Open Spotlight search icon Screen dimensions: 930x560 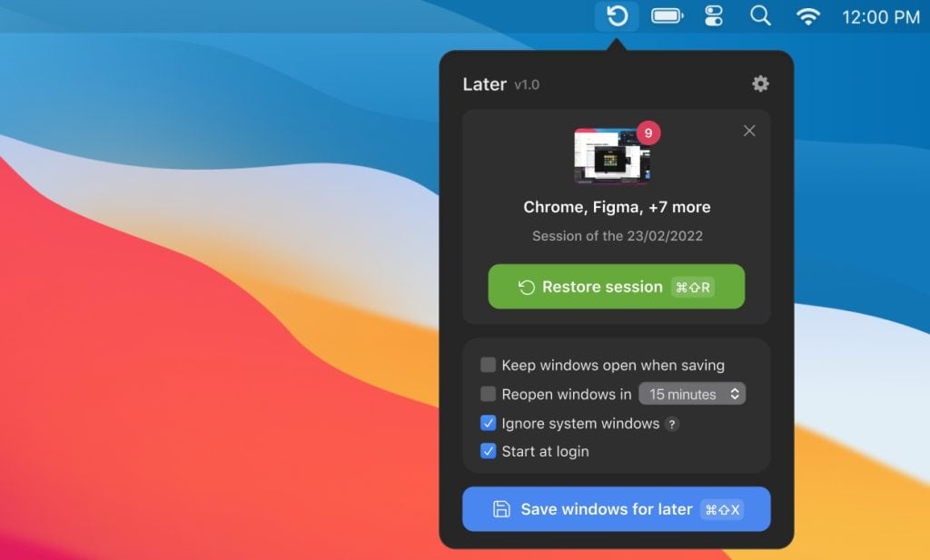click(760, 16)
